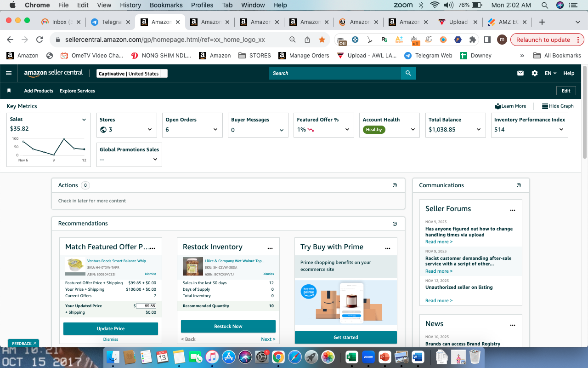Click the browser back arrow
588x368 pixels.
tap(10, 40)
